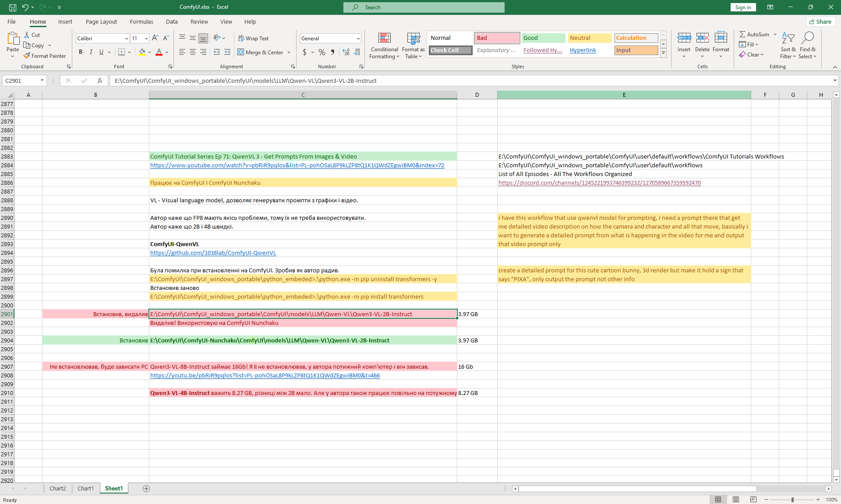Open the github ComfyUI-QwenVL hyperlink
Screen dimensions: 841x504
(x=213, y=253)
